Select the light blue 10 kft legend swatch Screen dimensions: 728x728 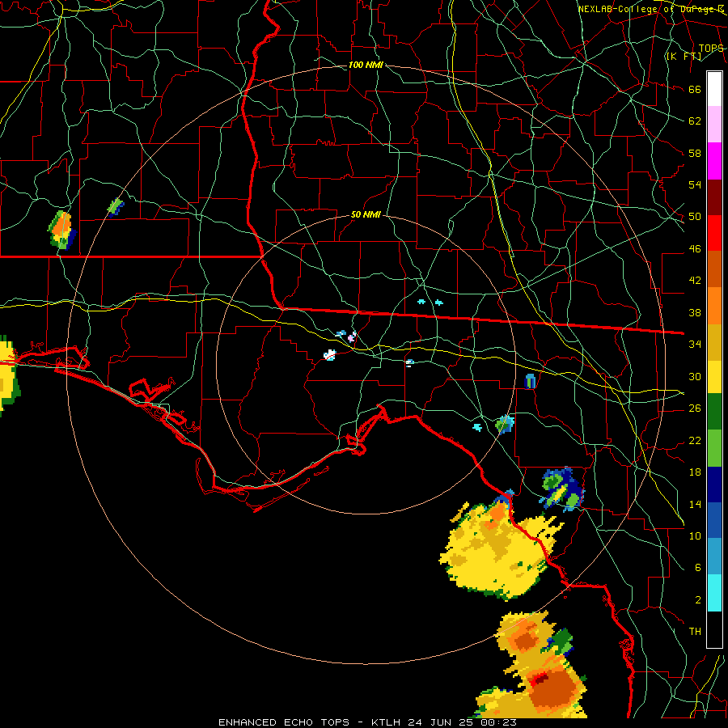pos(714,557)
